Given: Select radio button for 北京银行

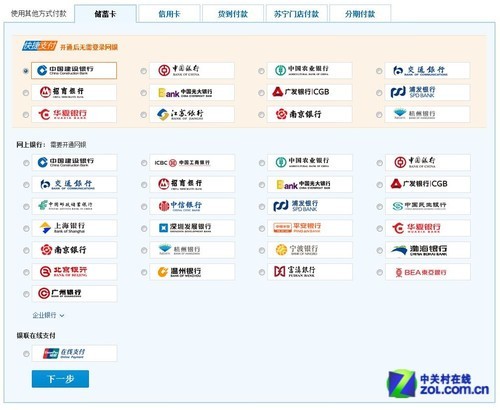Looking at the screenshot, I should click(x=26, y=272).
